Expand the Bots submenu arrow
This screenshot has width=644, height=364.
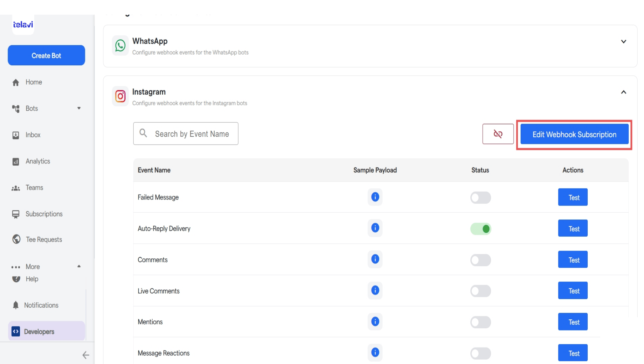79,108
